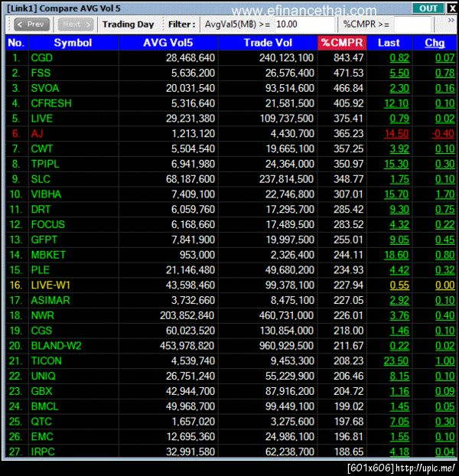The image size is (459, 476).
Task: Click EMC %CMPR value 196.81
Action: click(349, 436)
